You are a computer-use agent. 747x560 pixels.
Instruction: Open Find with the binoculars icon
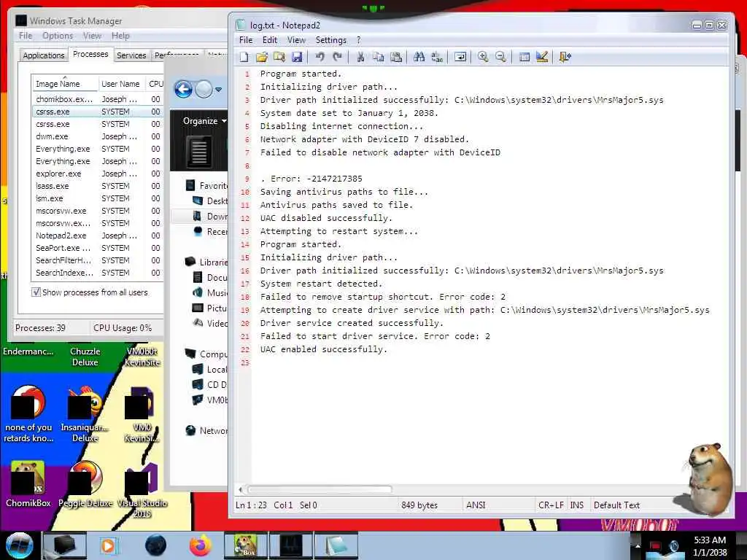[x=419, y=57]
